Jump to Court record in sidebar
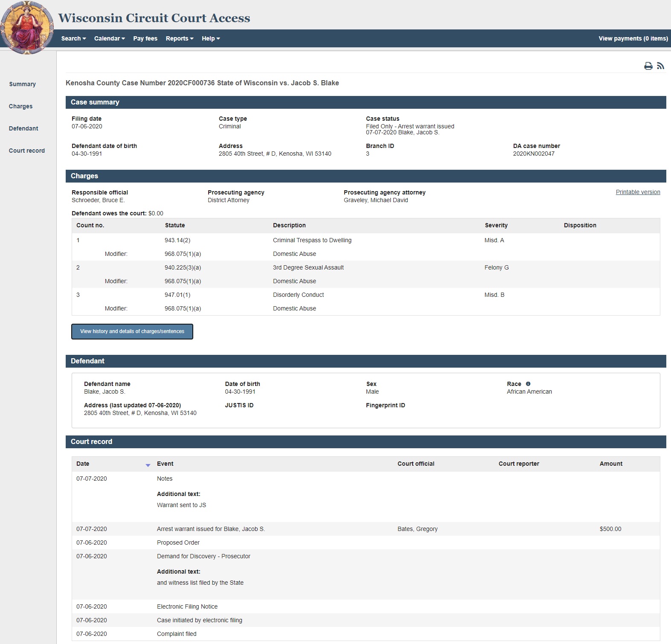This screenshot has height=644, width=671. click(x=26, y=151)
